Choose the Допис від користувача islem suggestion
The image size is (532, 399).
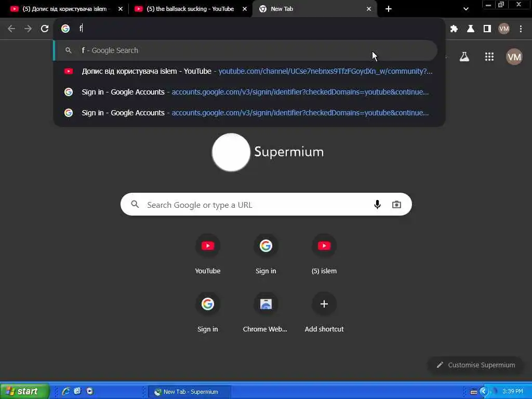pyautogui.click(x=249, y=71)
